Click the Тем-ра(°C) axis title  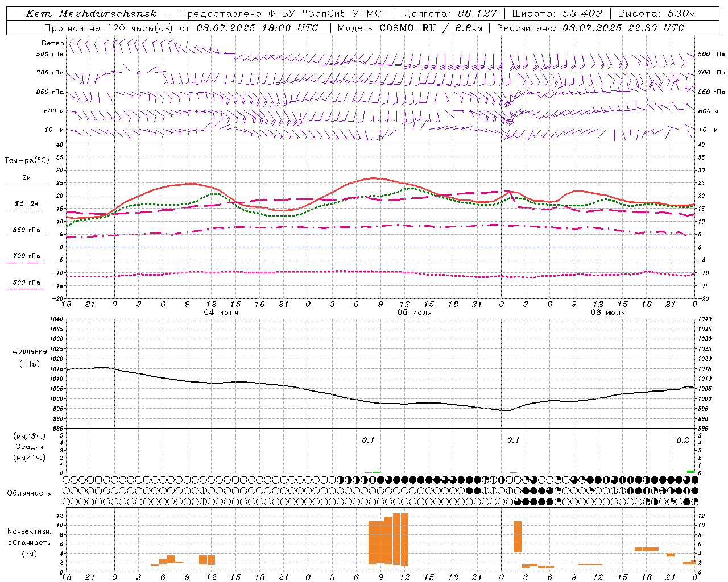coord(27,161)
